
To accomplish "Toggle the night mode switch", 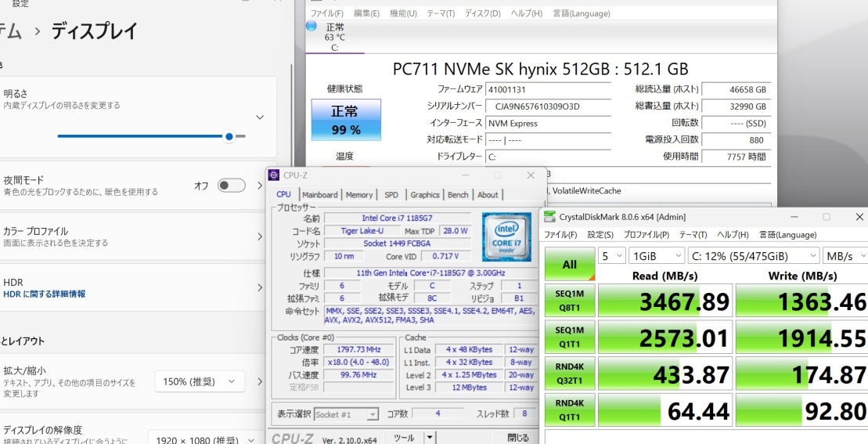I will (x=232, y=186).
